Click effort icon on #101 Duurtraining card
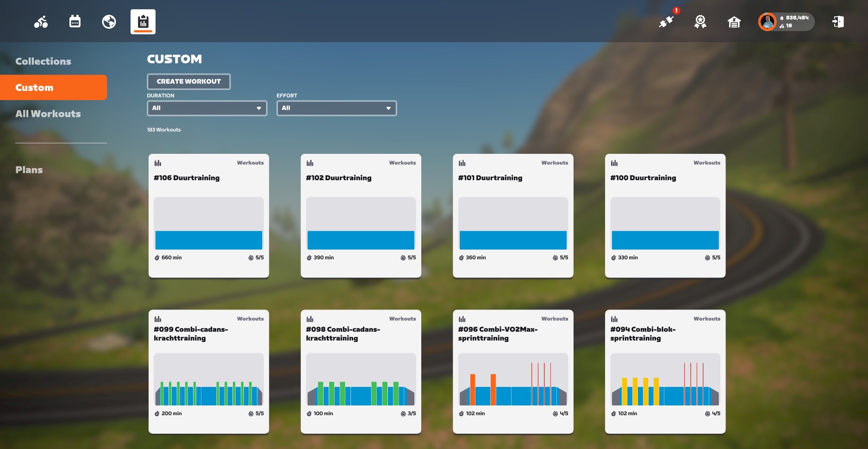The image size is (868, 449). (555, 258)
